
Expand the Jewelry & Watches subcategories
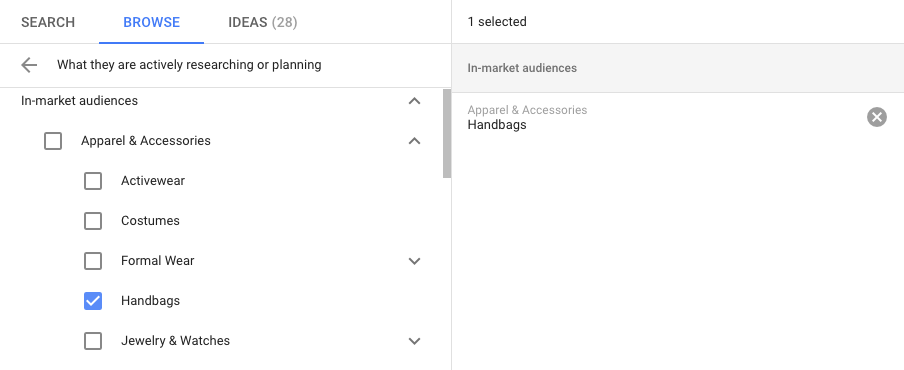pos(414,341)
